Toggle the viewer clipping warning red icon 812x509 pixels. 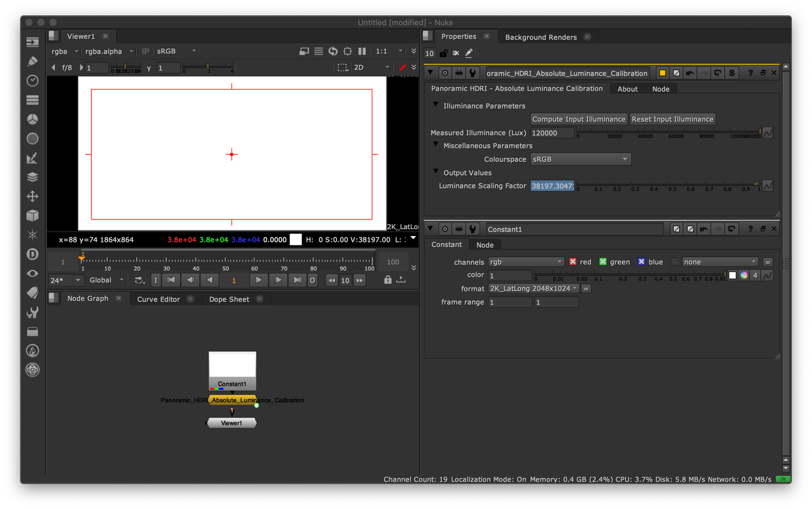click(402, 67)
